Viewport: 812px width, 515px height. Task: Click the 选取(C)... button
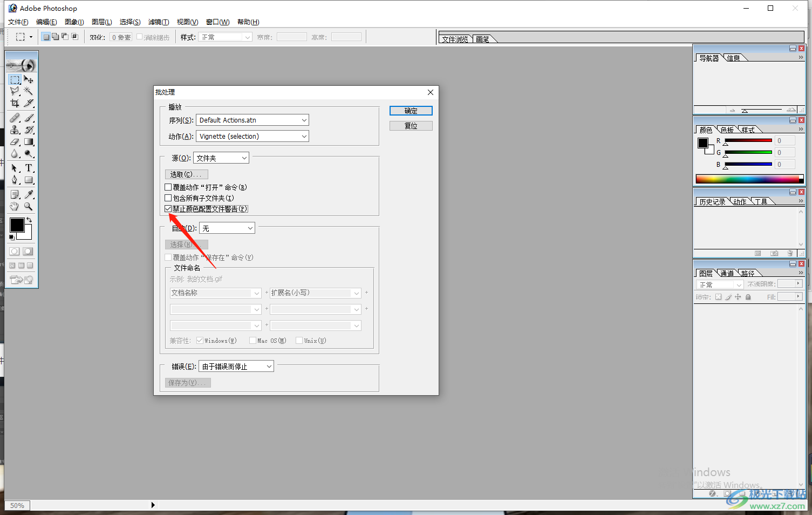186,174
